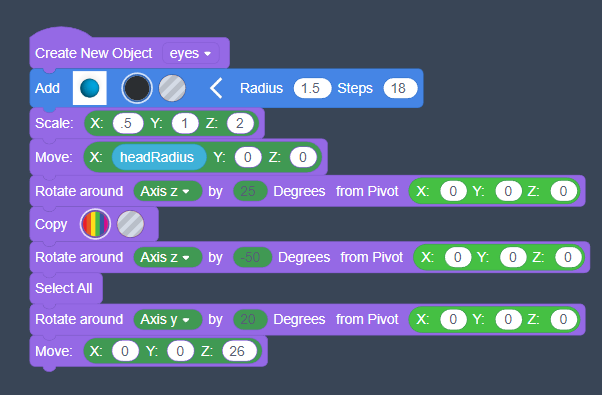Edit last Move block Z value 26

tap(239, 351)
